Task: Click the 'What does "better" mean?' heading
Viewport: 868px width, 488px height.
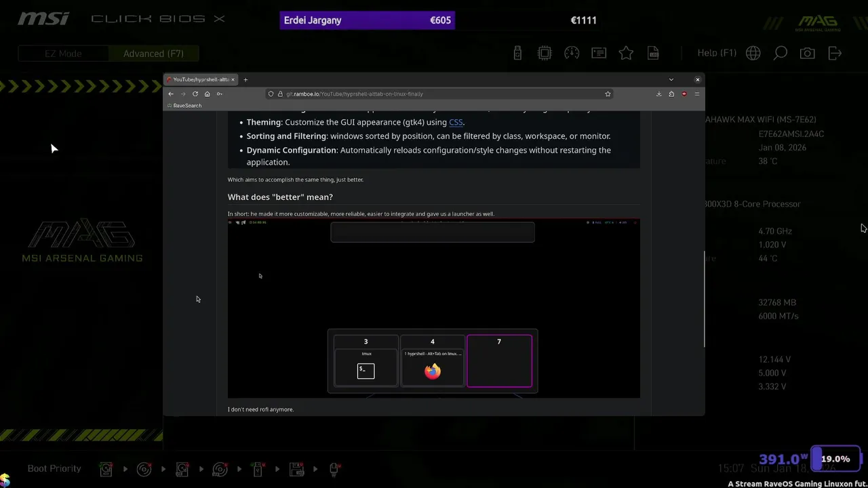Action: point(280,197)
